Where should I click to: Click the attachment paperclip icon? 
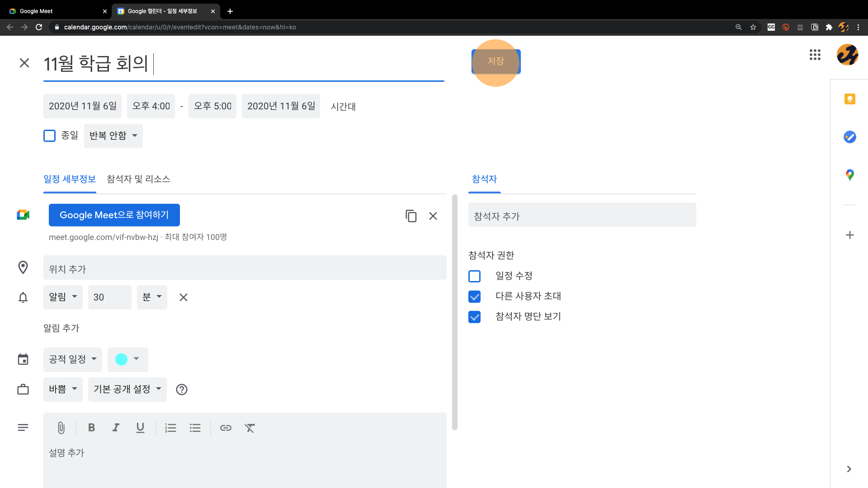click(61, 428)
